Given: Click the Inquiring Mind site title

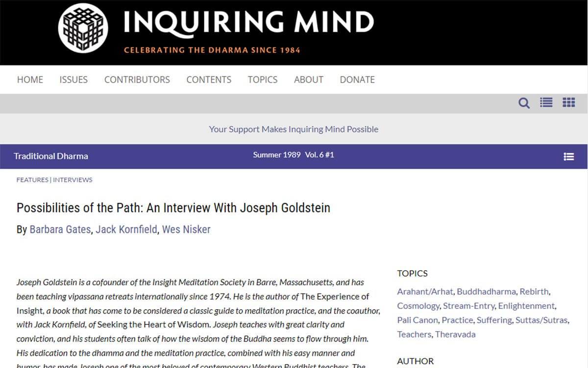Looking at the screenshot, I should [248, 23].
